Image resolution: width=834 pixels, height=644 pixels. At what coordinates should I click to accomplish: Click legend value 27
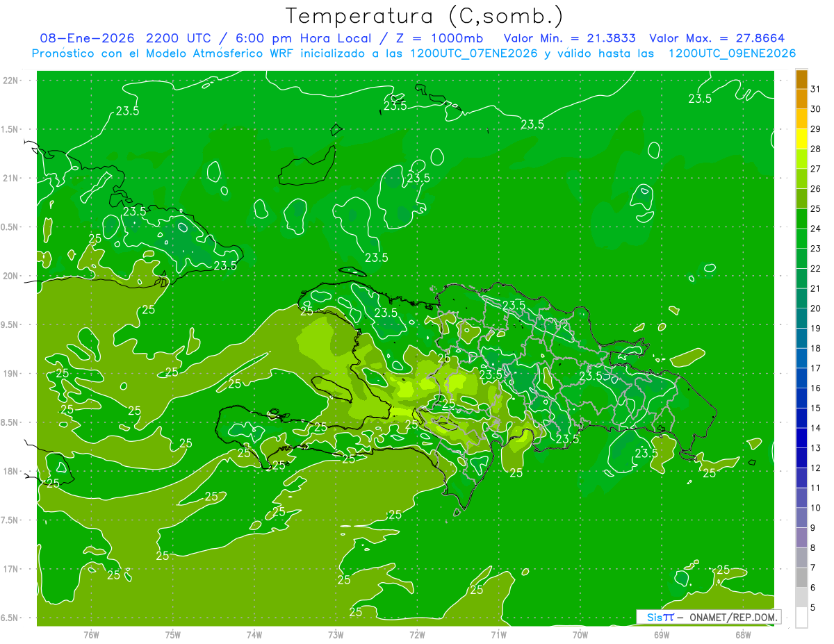pyautogui.click(x=816, y=169)
